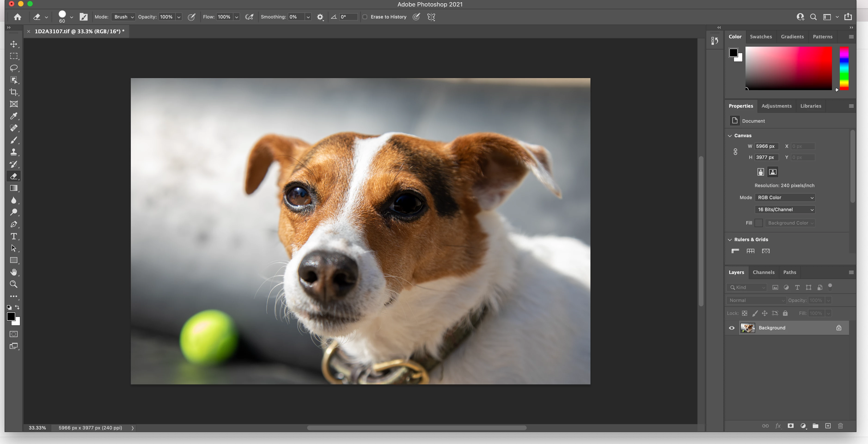The image size is (868, 444).
Task: Select the Lasso tool
Action: 13,68
